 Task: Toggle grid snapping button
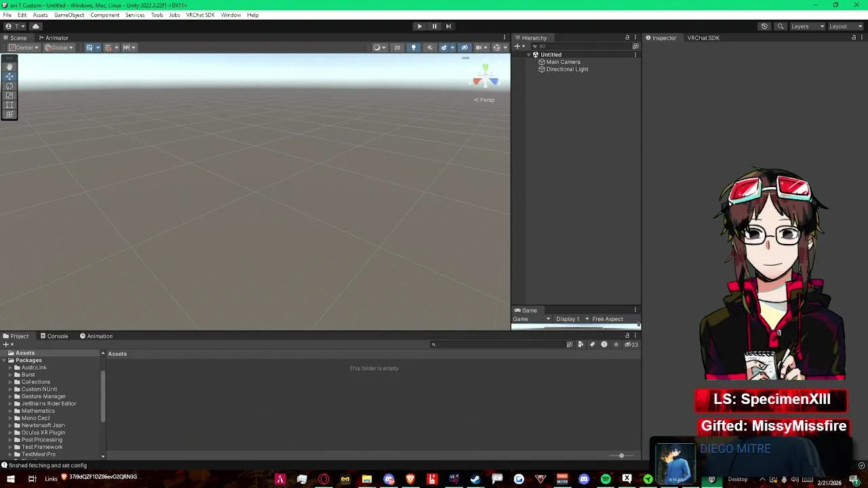pos(108,47)
